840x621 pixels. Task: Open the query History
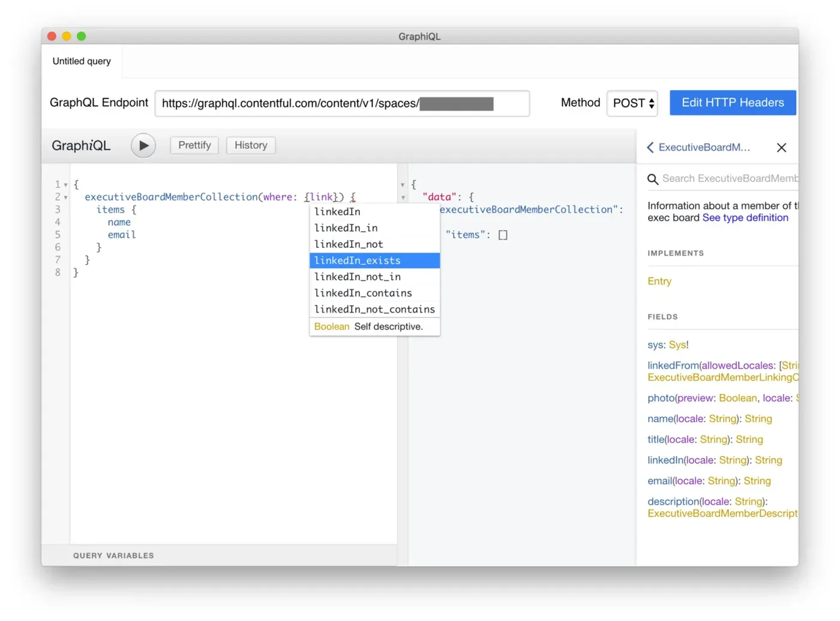coord(250,145)
